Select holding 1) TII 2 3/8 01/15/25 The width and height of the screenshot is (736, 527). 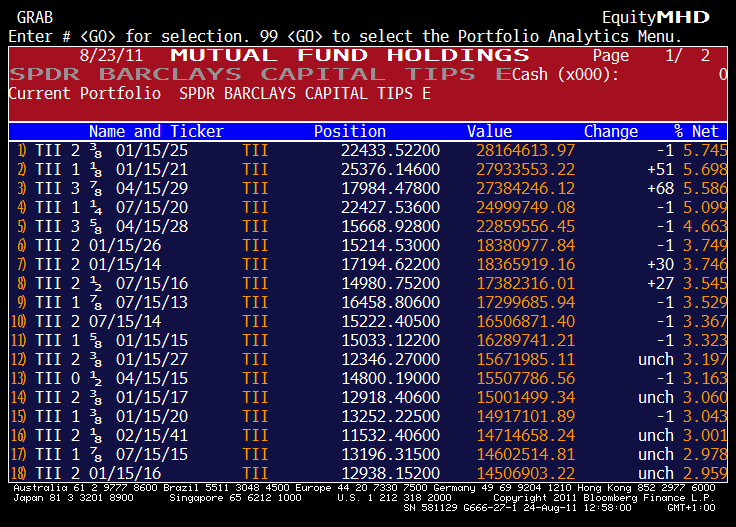(368, 151)
